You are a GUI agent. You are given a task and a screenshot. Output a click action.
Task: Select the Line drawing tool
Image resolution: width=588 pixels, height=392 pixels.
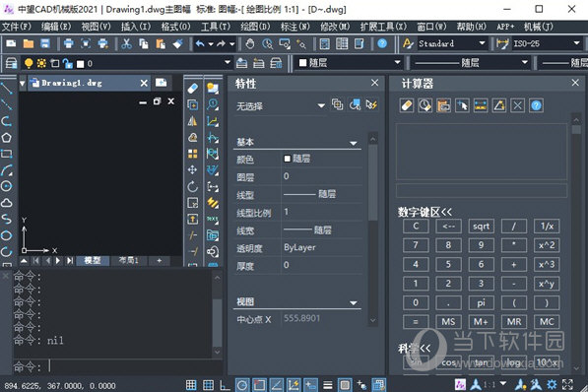(6, 89)
